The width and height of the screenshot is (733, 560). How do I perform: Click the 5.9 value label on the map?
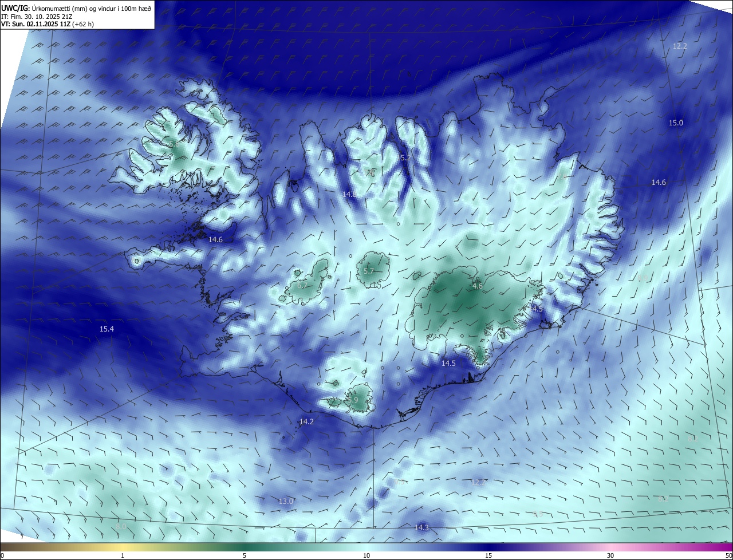click(352, 400)
